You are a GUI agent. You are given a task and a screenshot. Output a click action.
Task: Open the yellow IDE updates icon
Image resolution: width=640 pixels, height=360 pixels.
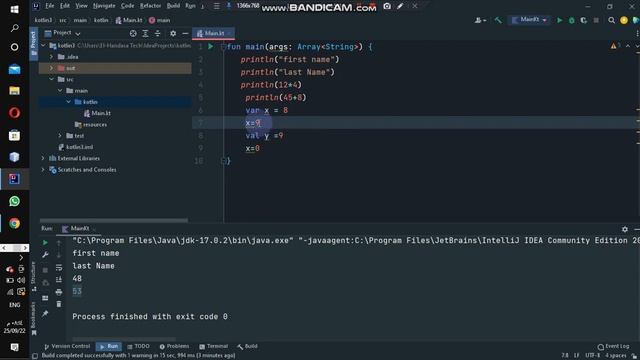coord(624,20)
